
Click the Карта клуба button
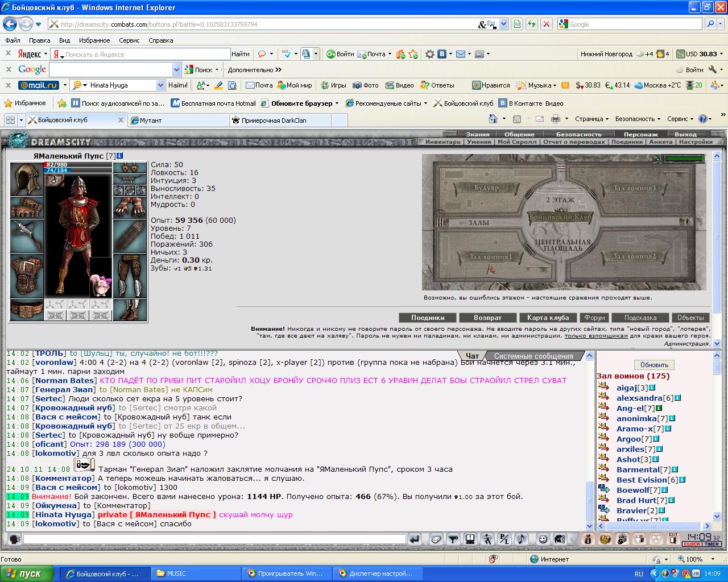[x=548, y=318]
